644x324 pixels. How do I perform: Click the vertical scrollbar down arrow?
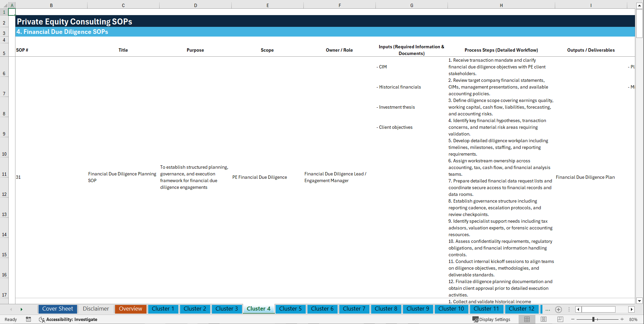pyautogui.click(x=639, y=301)
